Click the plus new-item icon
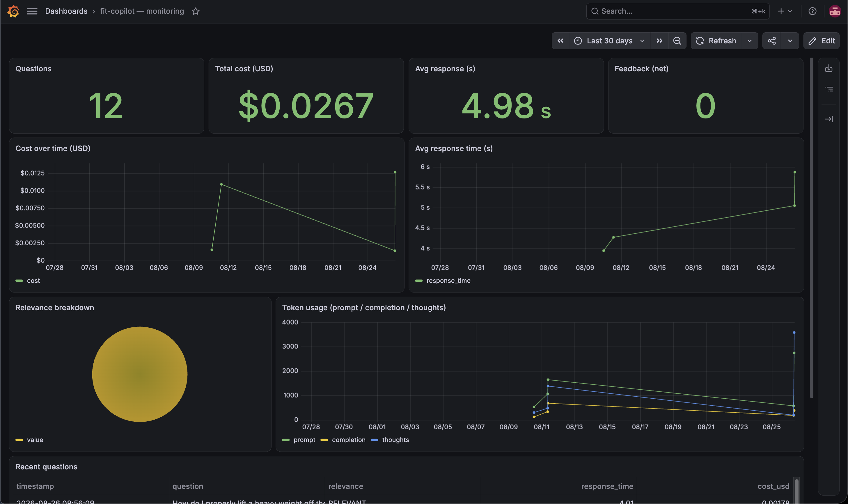Screen dimensions: 848x504 [781, 11]
